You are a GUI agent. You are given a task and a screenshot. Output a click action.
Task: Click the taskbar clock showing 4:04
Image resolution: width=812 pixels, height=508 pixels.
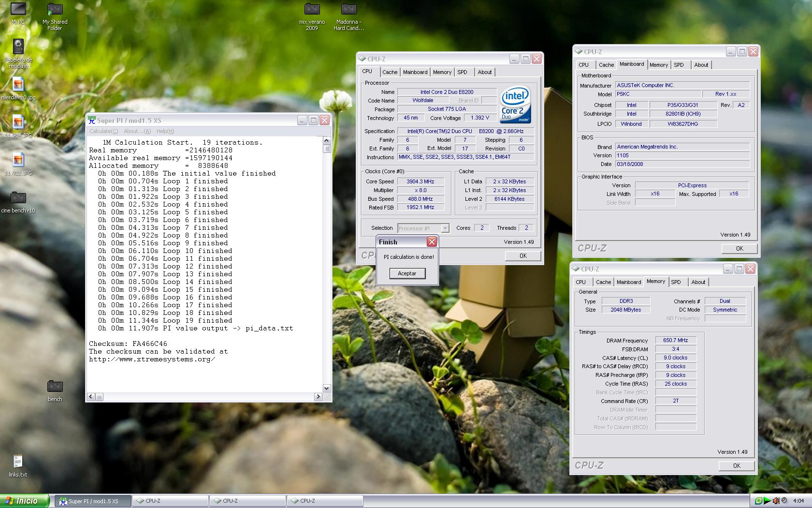point(798,501)
